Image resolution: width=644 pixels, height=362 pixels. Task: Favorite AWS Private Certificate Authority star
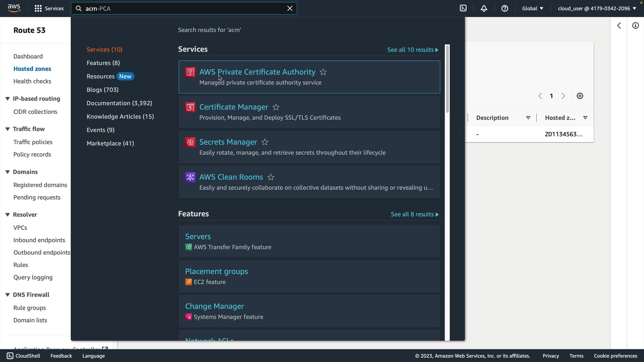(323, 72)
